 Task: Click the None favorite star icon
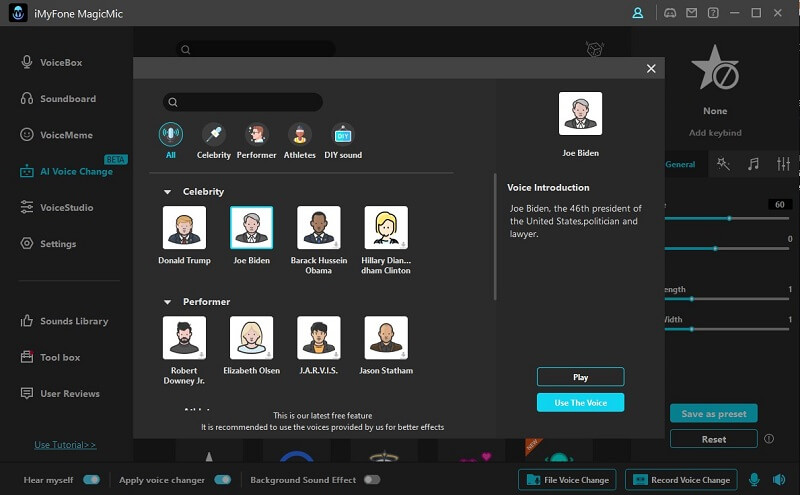[715, 68]
